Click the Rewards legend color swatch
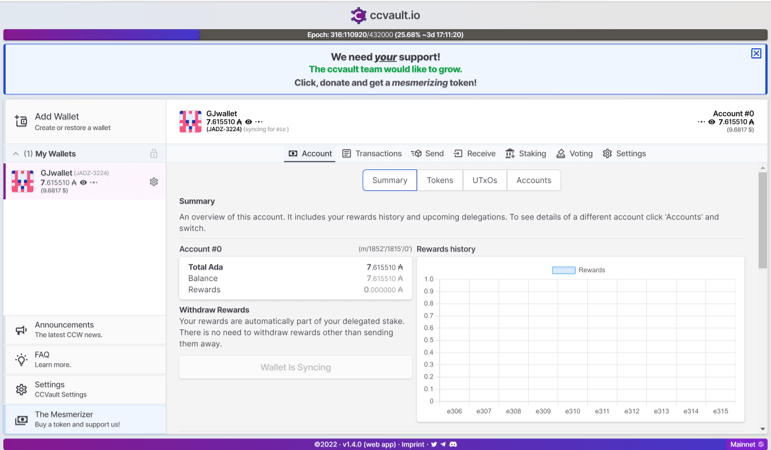The width and height of the screenshot is (771, 450). pos(563,270)
